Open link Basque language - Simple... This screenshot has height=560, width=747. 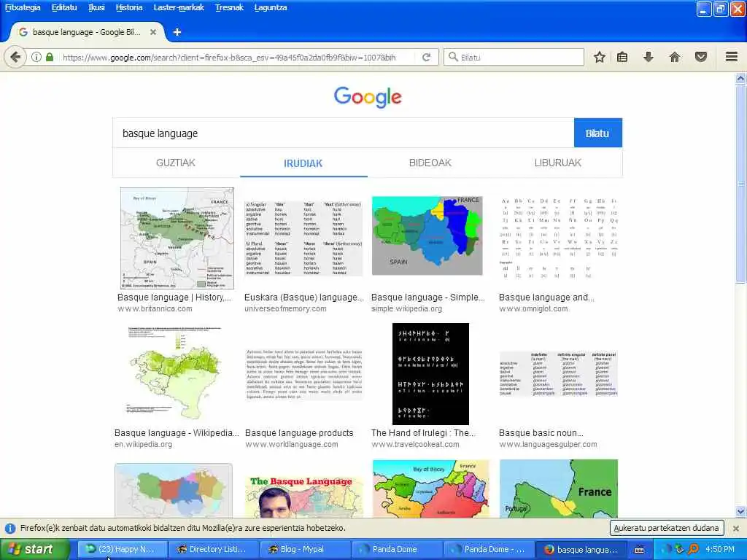[427, 297]
